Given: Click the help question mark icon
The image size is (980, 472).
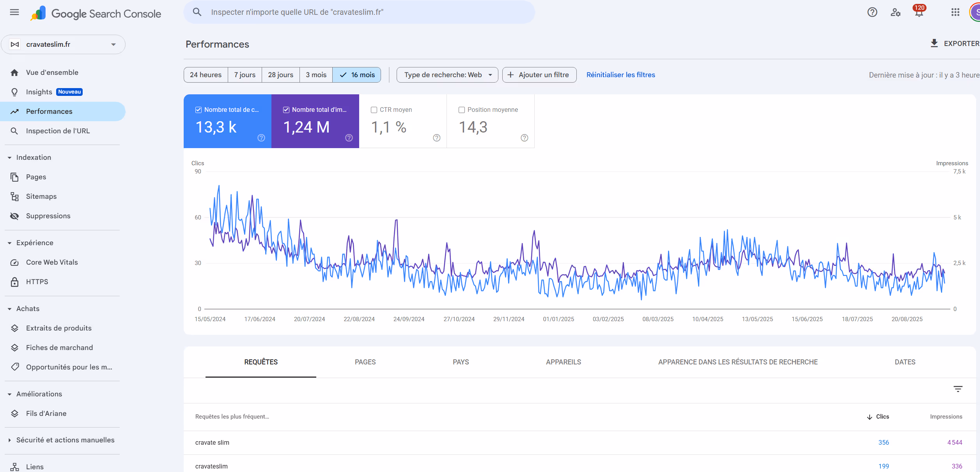Looking at the screenshot, I should 872,12.
